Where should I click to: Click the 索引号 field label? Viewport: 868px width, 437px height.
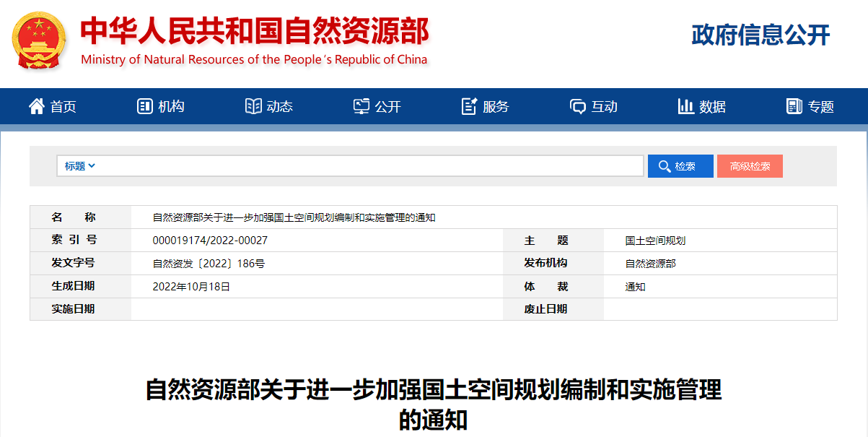click(x=74, y=240)
